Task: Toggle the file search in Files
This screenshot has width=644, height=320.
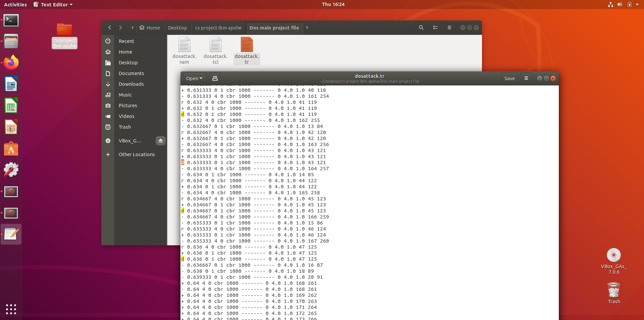Action: click(421, 27)
